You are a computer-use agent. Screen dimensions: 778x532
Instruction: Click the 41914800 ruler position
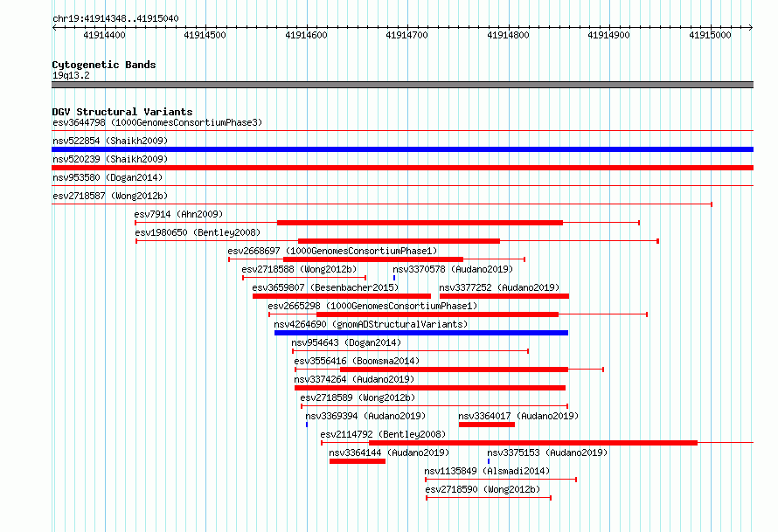[x=508, y=35]
